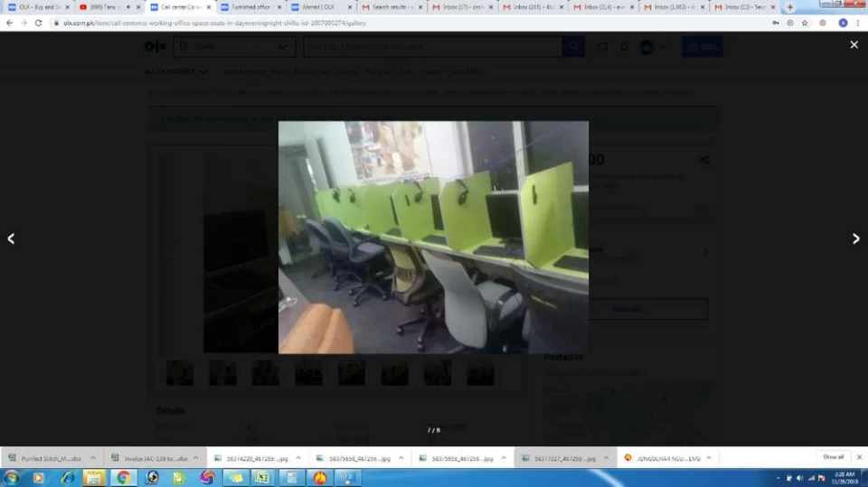Open Sticky Notes from the taskbar

tap(235, 478)
